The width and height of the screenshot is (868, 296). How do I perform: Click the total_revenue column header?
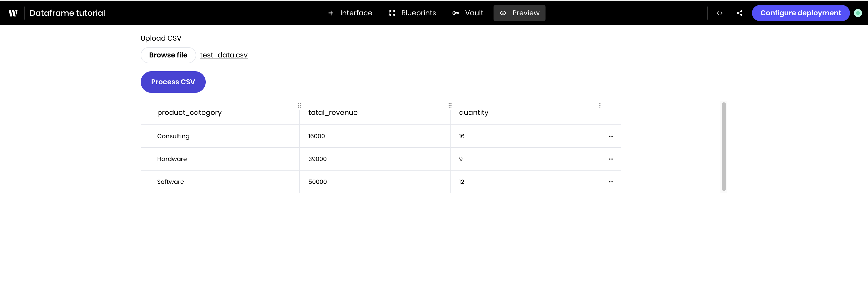coord(333,113)
